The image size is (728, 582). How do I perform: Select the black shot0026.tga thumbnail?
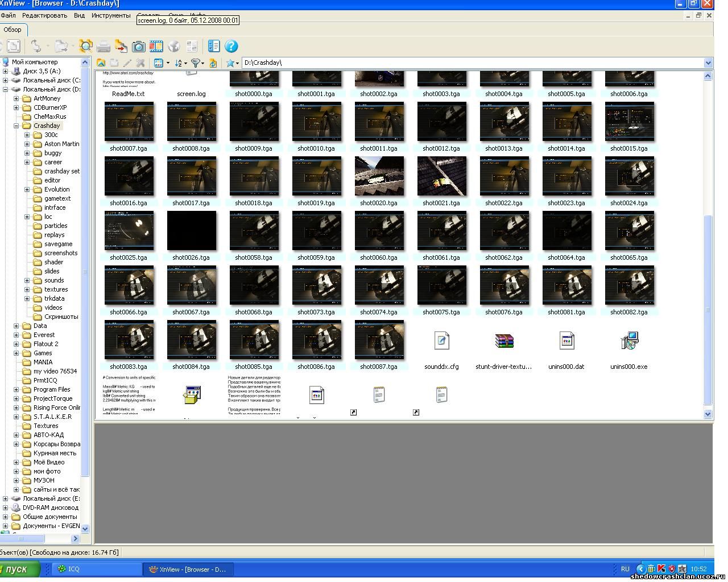click(191, 231)
